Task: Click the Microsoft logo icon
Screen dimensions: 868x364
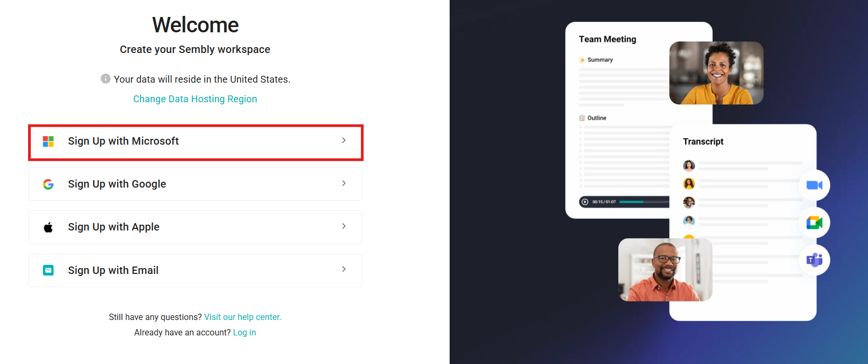Action: pyautogui.click(x=48, y=141)
